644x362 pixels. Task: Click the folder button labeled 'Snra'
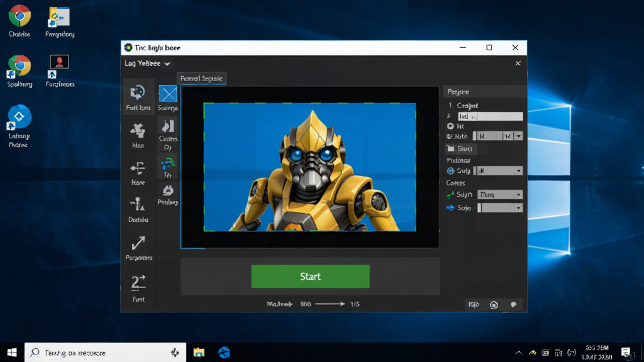click(460, 148)
